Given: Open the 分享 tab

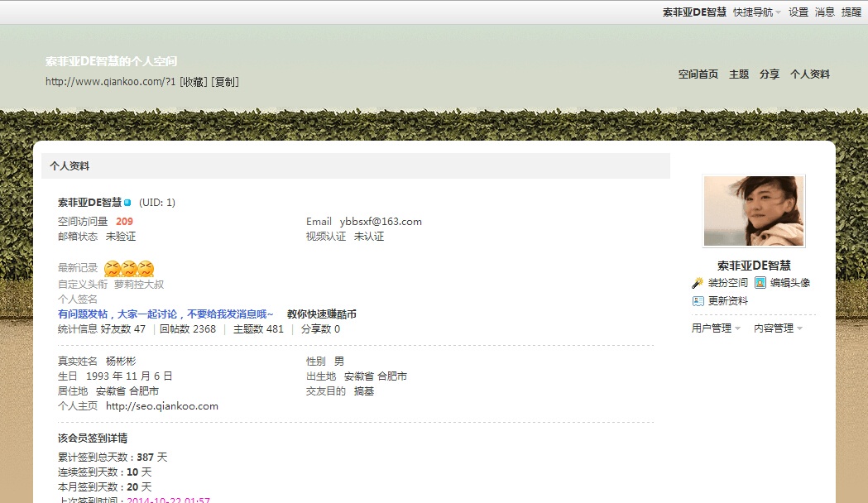Looking at the screenshot, I should [x=770, y=74].
